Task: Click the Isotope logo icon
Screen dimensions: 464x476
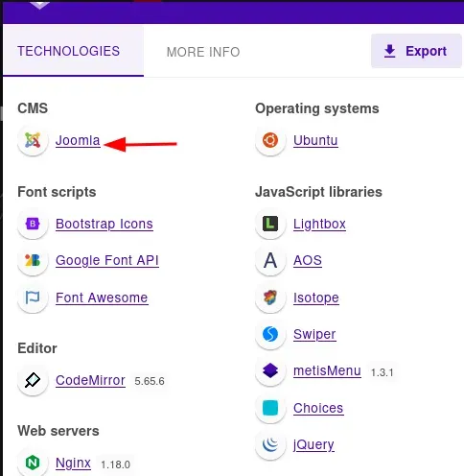Action: pyautogui.click(x=270, y=297)
